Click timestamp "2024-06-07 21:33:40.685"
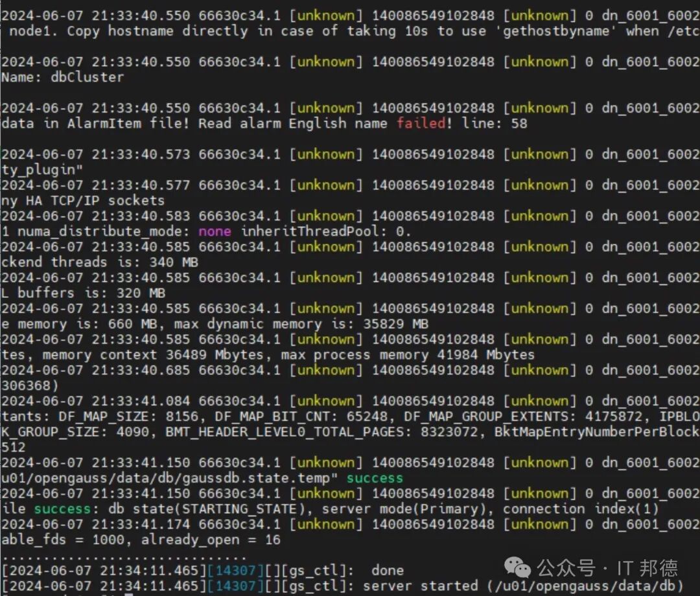Viewport: 700px width, 596px height. [x=95, y=370]
